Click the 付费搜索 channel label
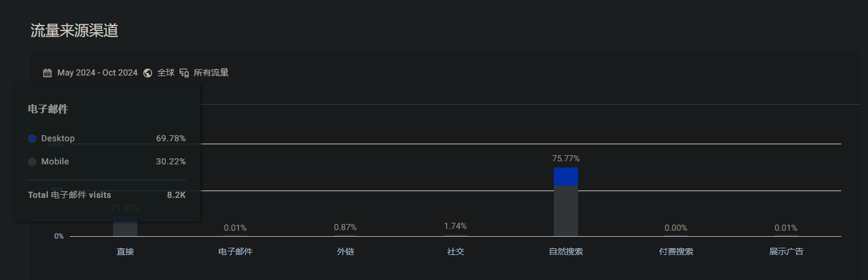Viewport: 868px width, 280px height. pyautogui.click(x=676, y=251)
